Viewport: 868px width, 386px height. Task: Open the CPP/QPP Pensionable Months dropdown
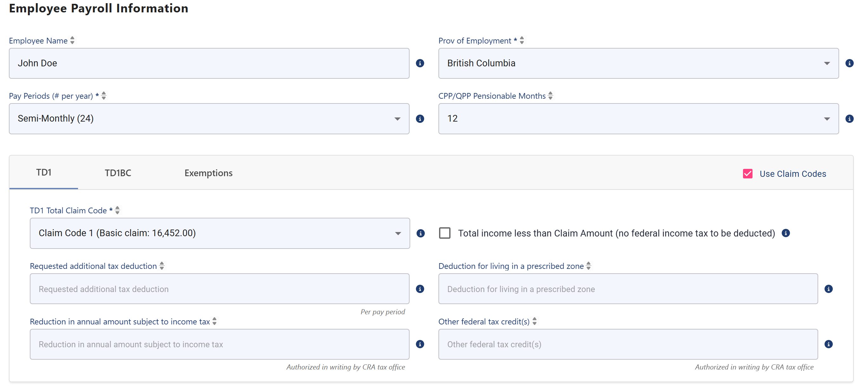point(638,119)
